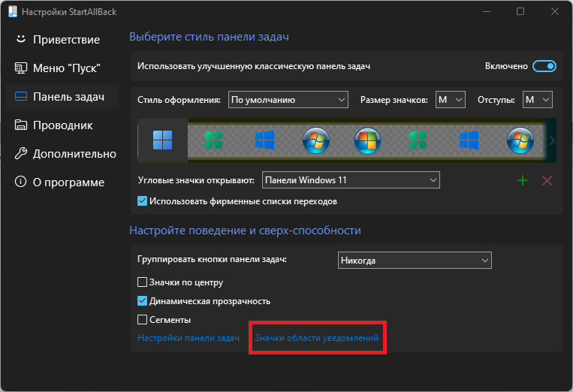
Task: Choose the last Windows orb icon on the right
Action: coord(520,140)
